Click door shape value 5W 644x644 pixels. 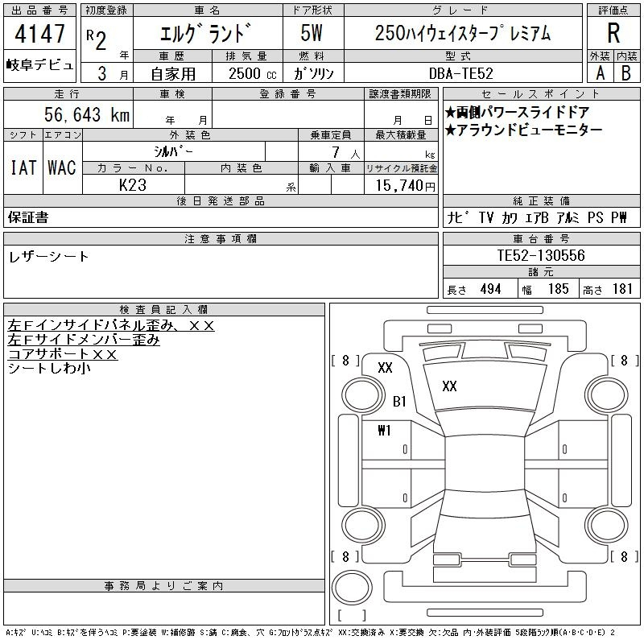(312, 33)
